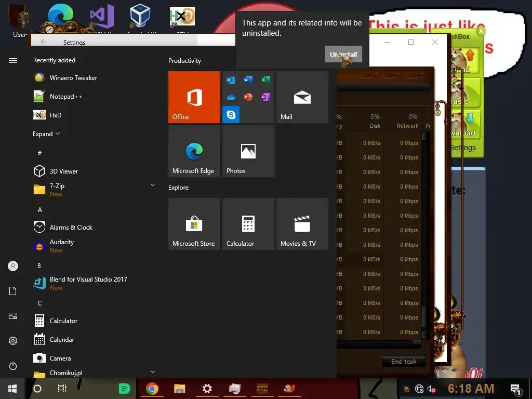Viewport: 532px width, 399px height.
Task: Open the green chat app on the taskbar
Action: tap(124, 389)
